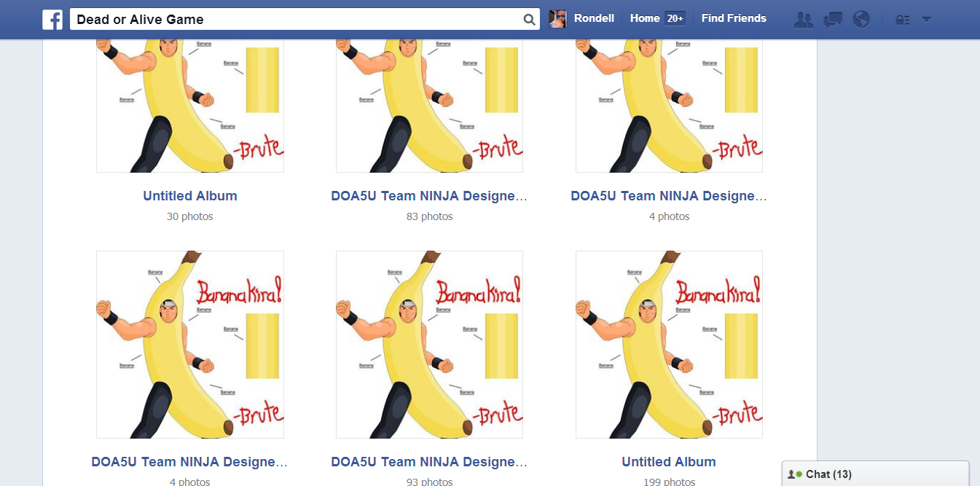The height and width of the screenshot is (486, 980).
Task: Open the thumbnail of the 199-photo Untitled Album
Action: [669, 345]
